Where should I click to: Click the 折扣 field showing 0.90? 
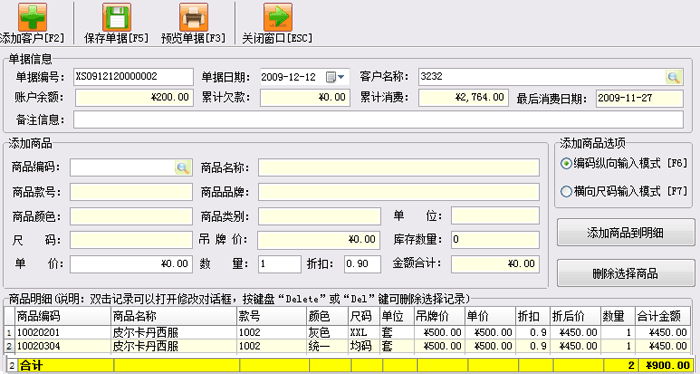click(362, 264)
